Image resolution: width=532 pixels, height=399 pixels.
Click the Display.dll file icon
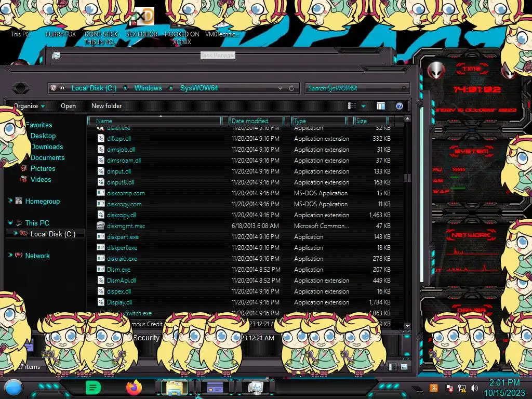tap(101, 302)
